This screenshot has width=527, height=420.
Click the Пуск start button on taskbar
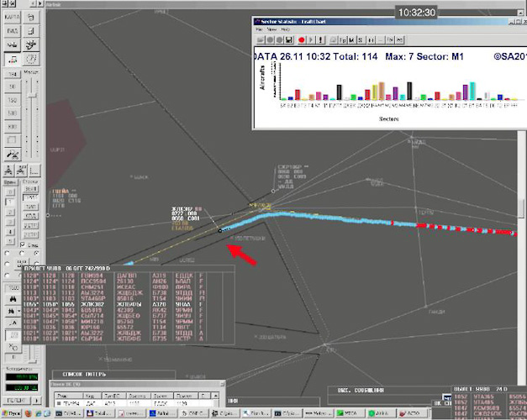tap(12, 413)
